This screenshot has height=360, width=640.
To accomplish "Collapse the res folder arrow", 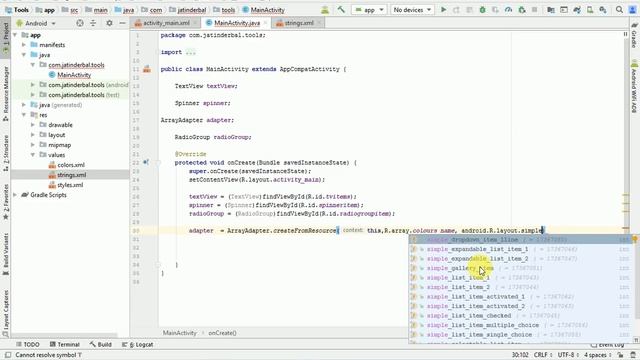I will 24,115.
